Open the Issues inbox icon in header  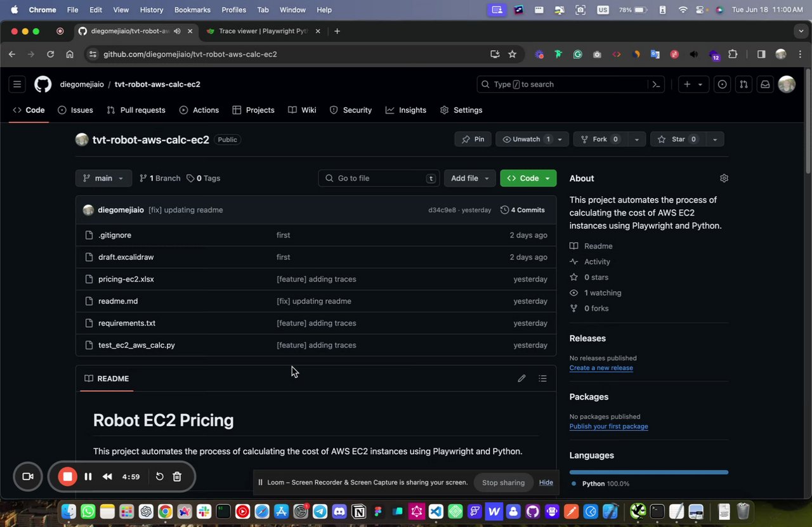722,84
